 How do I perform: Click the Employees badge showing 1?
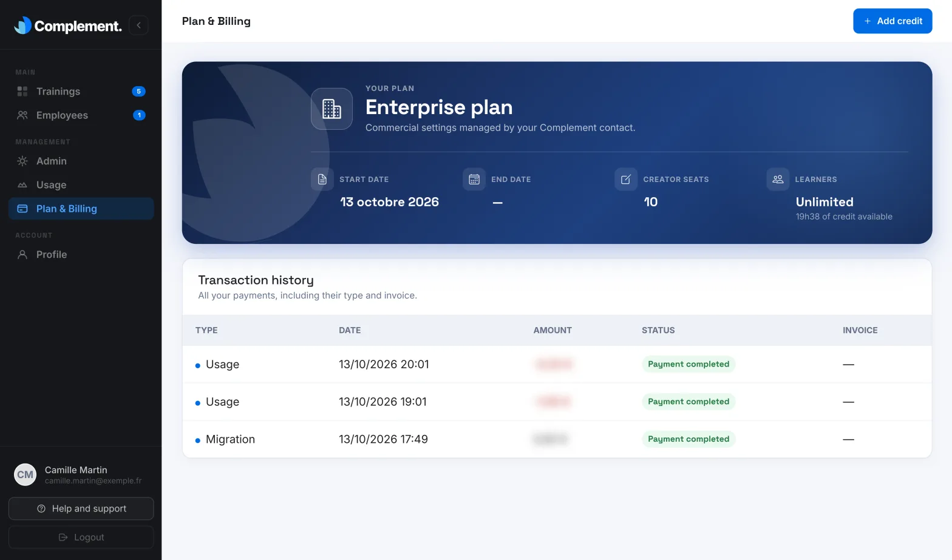point(139,115)
